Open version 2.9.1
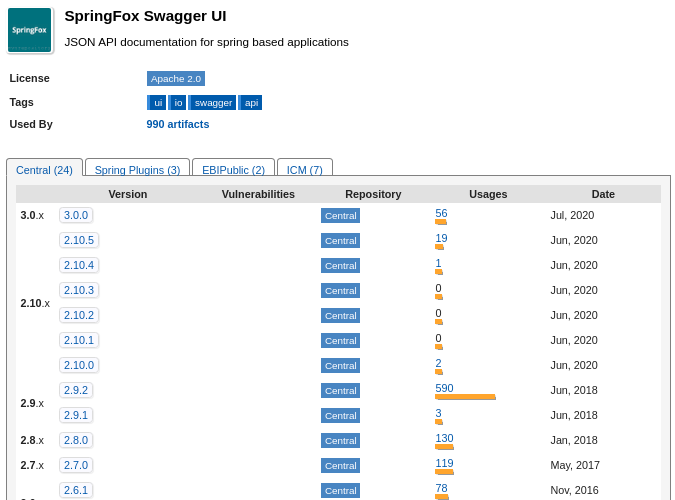 pos(76,415)
